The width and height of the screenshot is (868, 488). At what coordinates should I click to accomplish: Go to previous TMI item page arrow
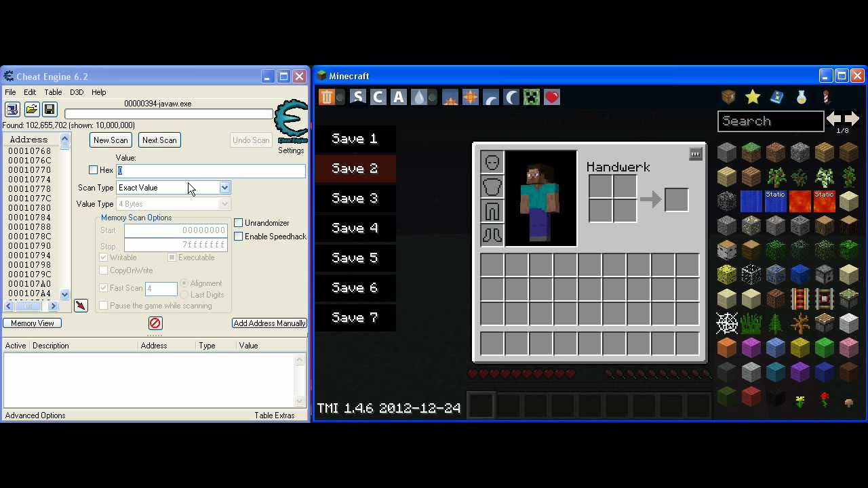pyautogui.click(x=834, y=119)
